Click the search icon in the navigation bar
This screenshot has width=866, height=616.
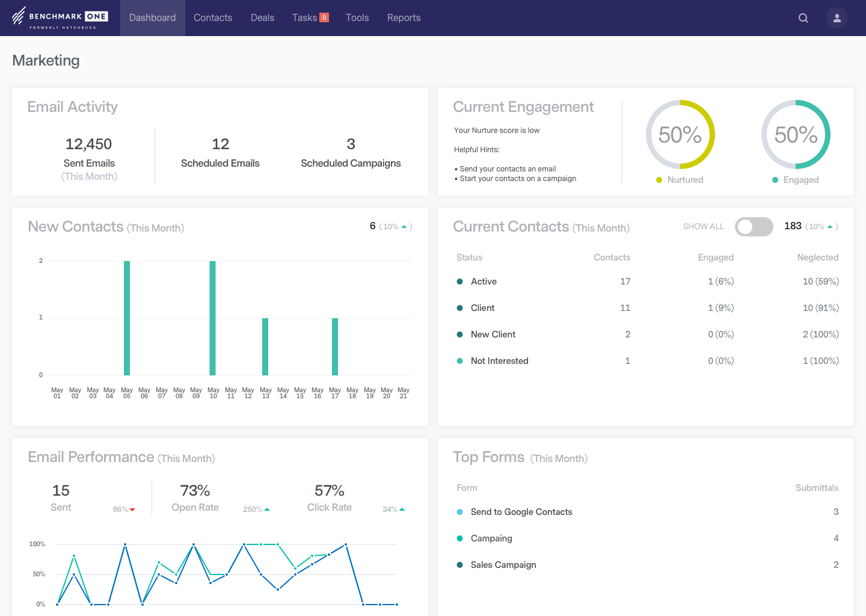pos(803,18)
